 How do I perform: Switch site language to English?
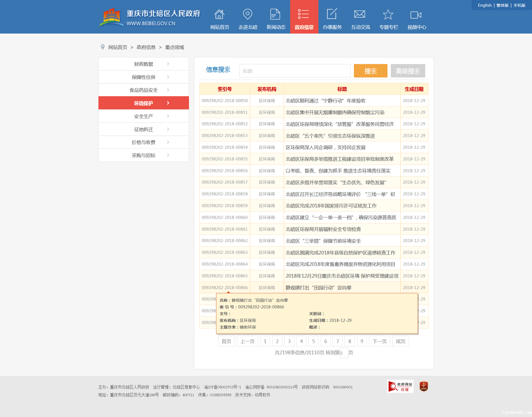(484, 5)
